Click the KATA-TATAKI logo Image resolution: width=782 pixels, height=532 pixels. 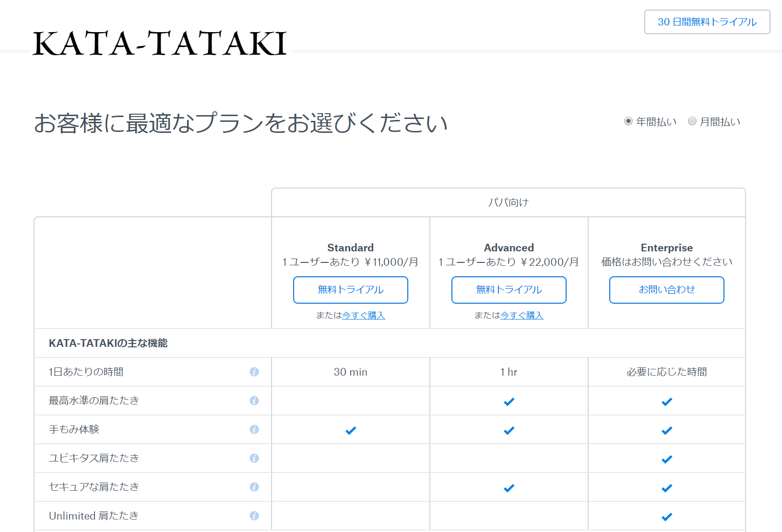pos(160,43)
